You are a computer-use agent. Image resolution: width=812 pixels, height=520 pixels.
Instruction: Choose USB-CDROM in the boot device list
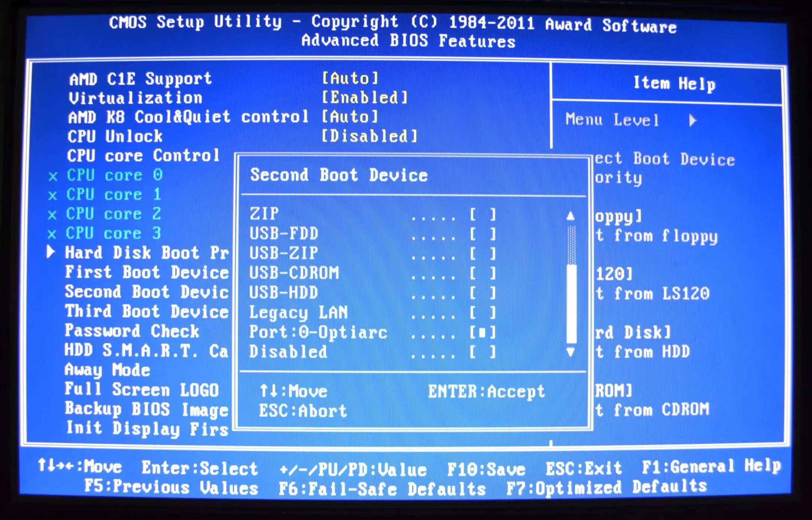point(294,273)
